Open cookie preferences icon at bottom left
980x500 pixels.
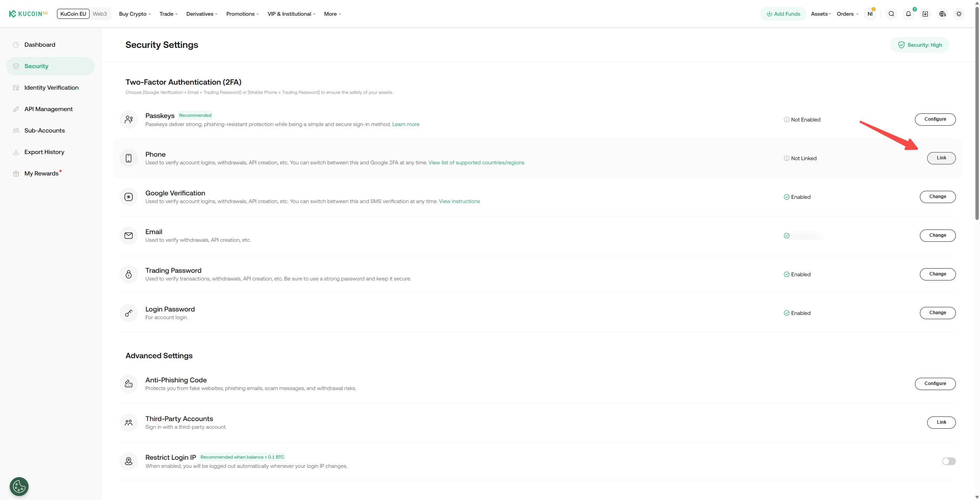coord(19,487)
